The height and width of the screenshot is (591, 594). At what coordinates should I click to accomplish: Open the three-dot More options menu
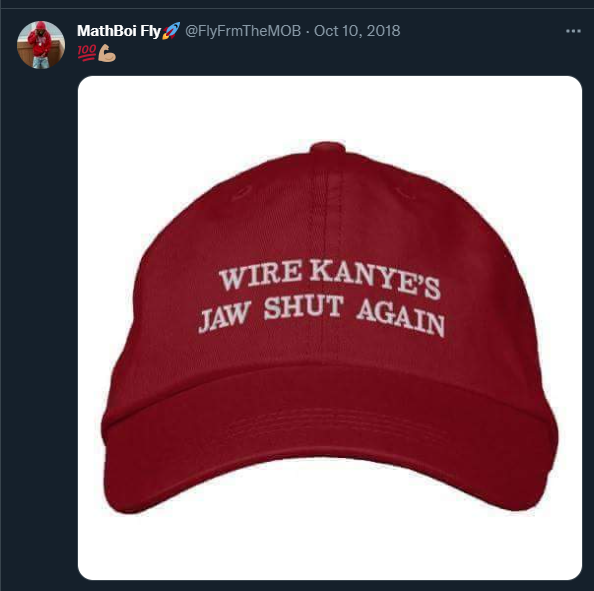(573, 31)
